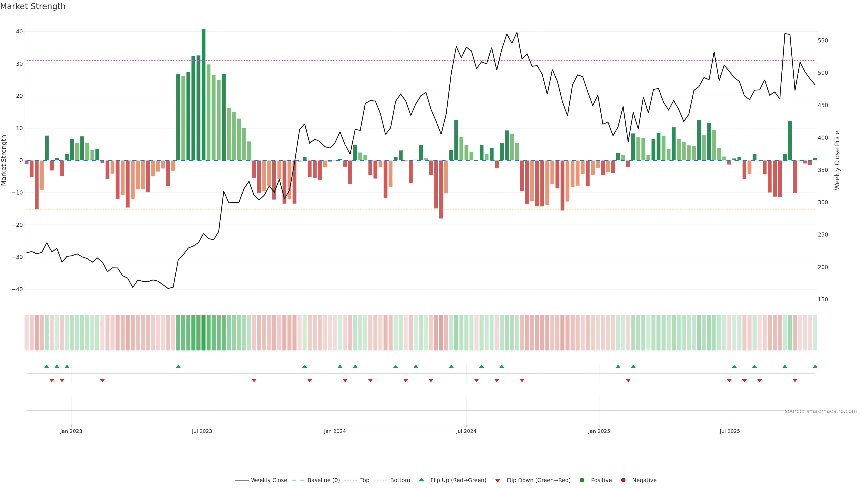
Task: Click the 'Jul 2025' x-axis label
Action: coord(729,431)
